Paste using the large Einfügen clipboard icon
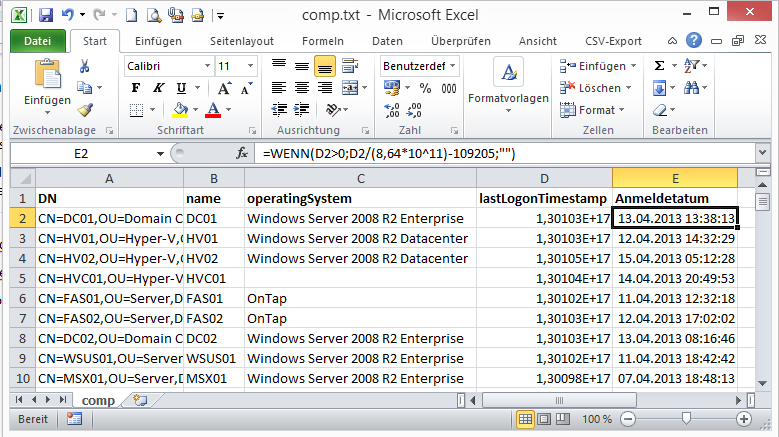The image size is (779, 437). point(48,73)
